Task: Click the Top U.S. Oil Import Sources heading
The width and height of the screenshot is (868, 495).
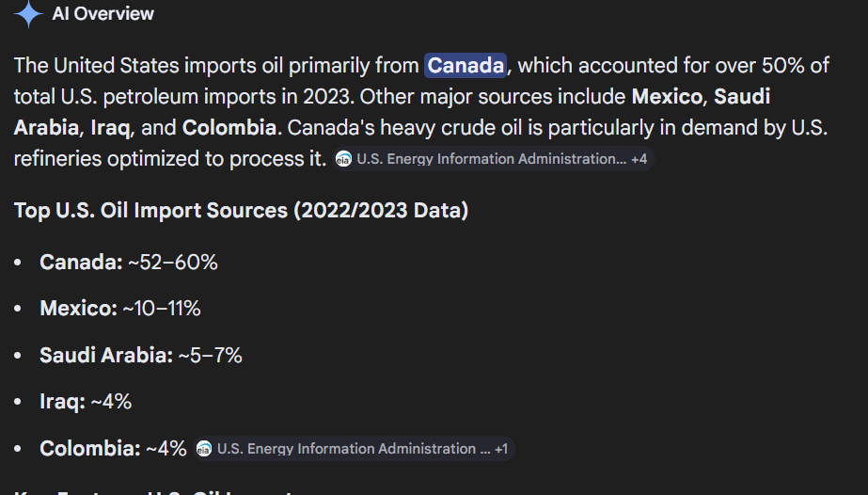Action: [x=242, y=211]
